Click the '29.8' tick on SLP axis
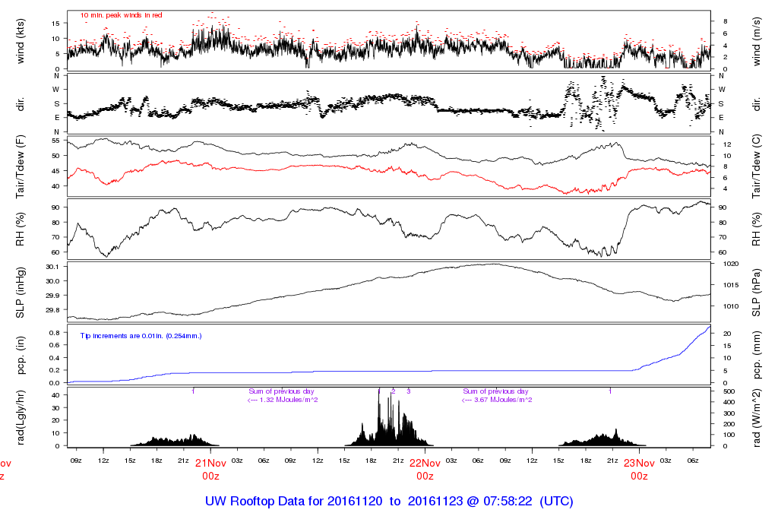Image resolution: width=778 pixels, height=532 pixels. (x=52, y=309)
